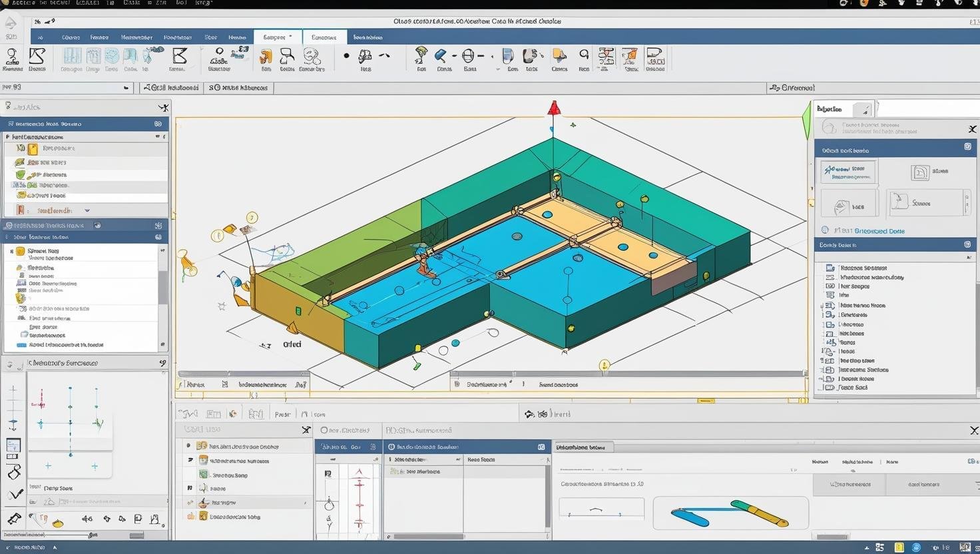Select the tab at top of the right panel
Screen dimensions: 980x554
(844, 109)
